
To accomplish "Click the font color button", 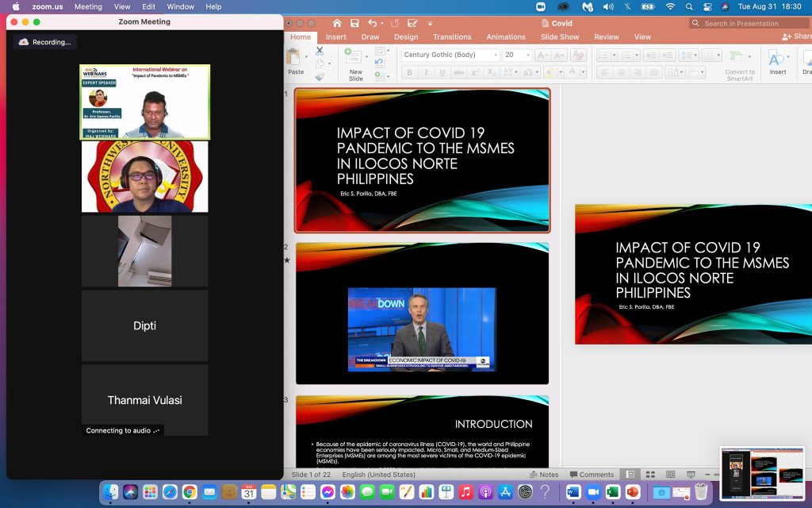I will tap(573, 72).
